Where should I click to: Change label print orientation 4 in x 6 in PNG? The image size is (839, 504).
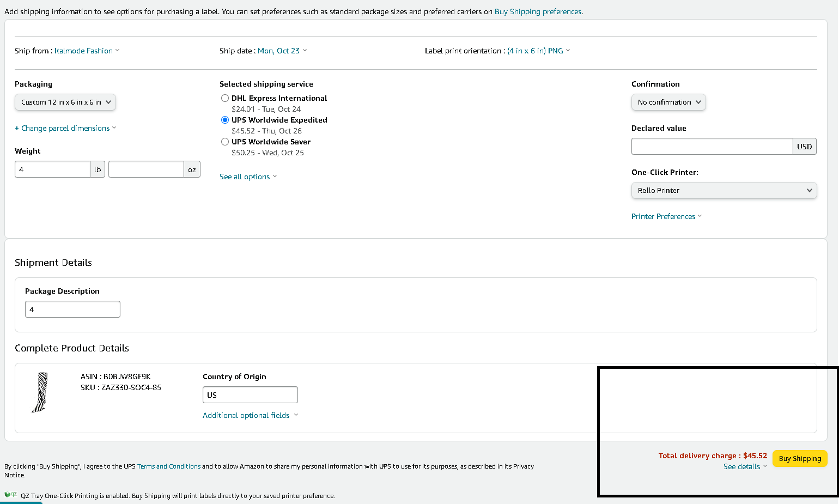(x=538, y=51)
